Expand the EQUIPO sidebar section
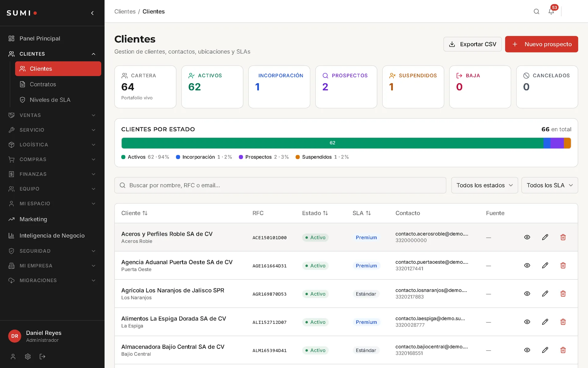This screenshot has height=368, width=588. point(52,189)
